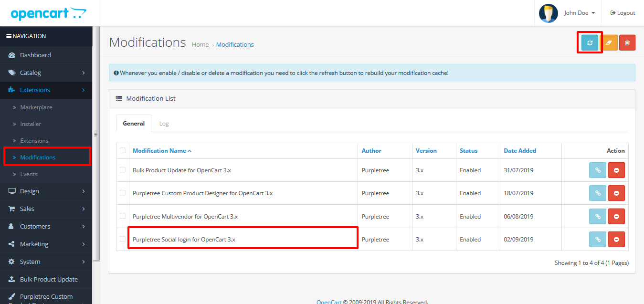This screenshot has height=304, width=644.
Task: Disable Purpletree Multivendor modification
Action: tap(616, 216)
